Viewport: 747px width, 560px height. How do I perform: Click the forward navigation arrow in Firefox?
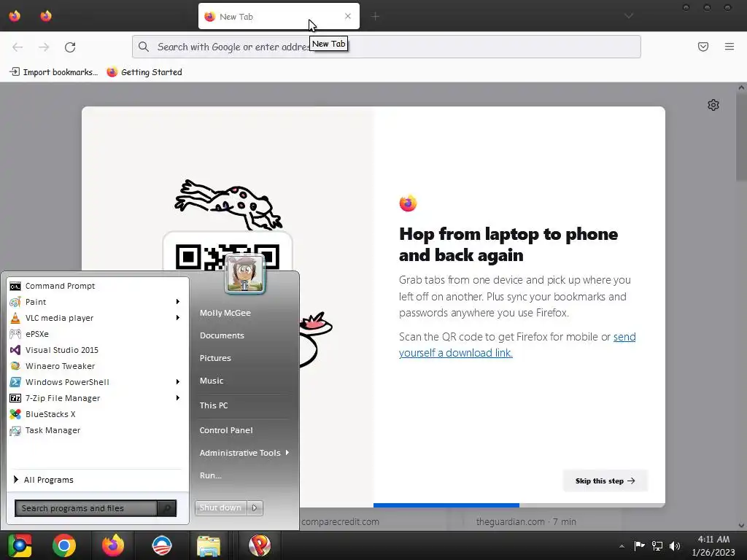tap(44, 47)
